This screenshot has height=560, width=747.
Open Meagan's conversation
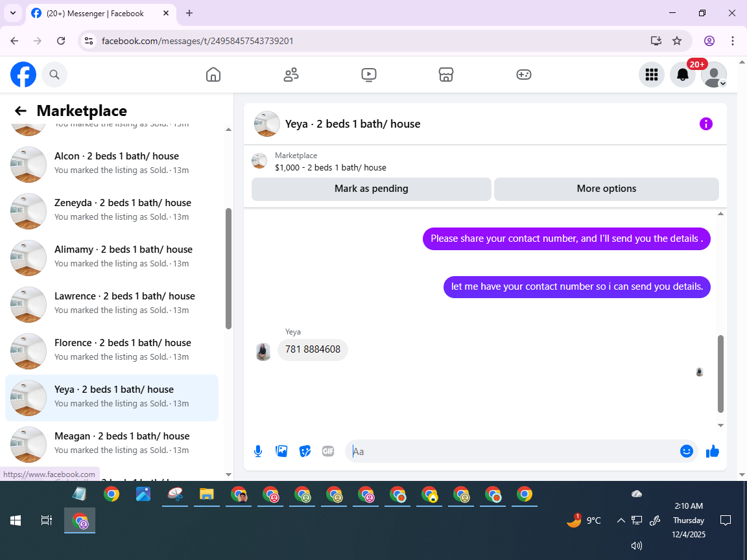pos(112,444)
